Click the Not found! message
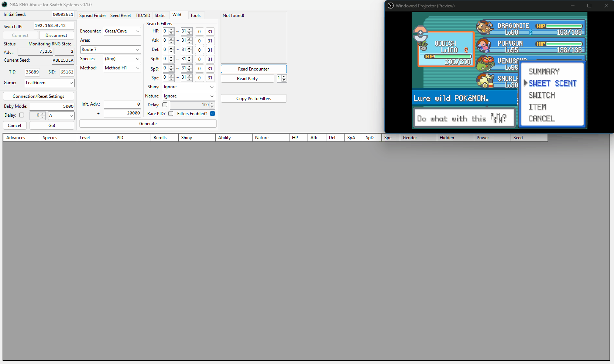The height and width of the screenshot is (364, 614). pos(233,16)
